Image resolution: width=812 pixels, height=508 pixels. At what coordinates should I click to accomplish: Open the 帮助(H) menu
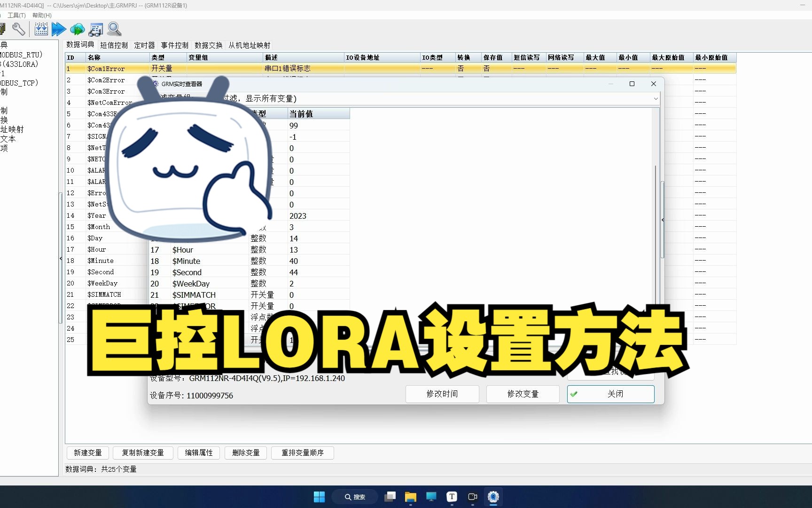point(42,15)
